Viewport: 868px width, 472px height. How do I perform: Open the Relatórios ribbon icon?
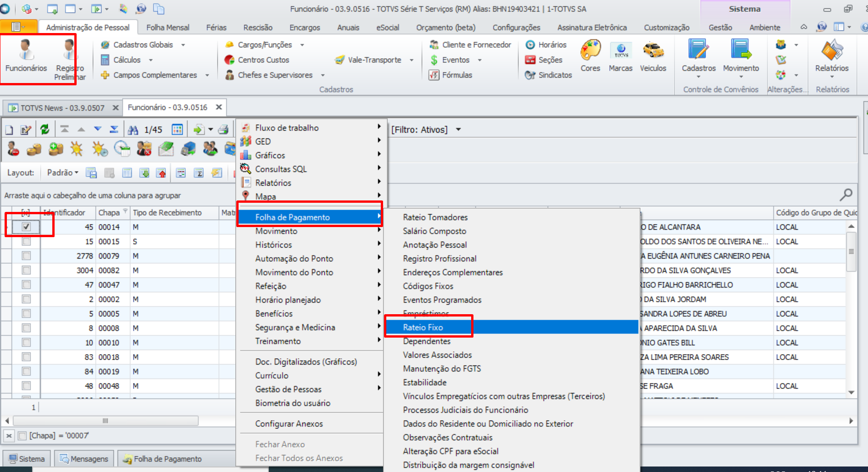(832, 58)
